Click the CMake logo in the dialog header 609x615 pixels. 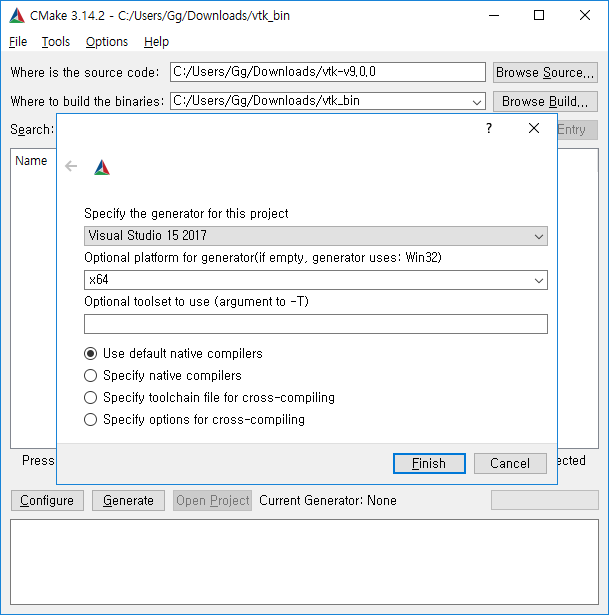pyautogui.click(x=102, y=167)
